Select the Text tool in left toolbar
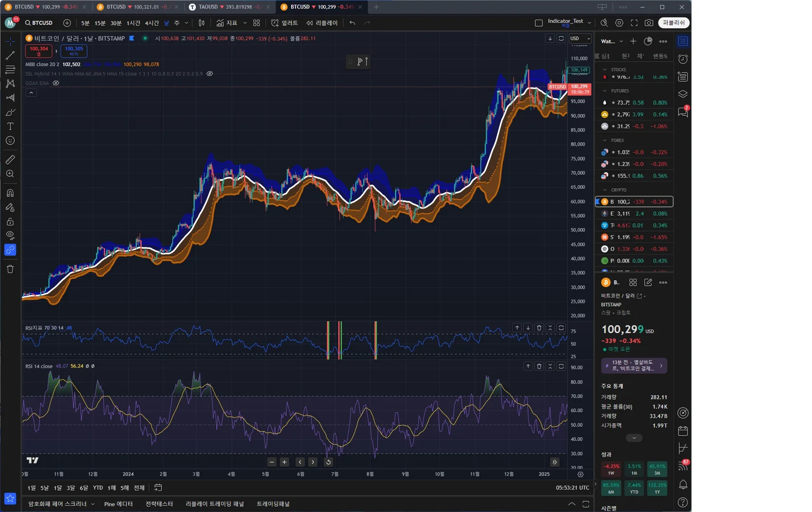This screenshot has height=512, width=812. tap(10, 127)
